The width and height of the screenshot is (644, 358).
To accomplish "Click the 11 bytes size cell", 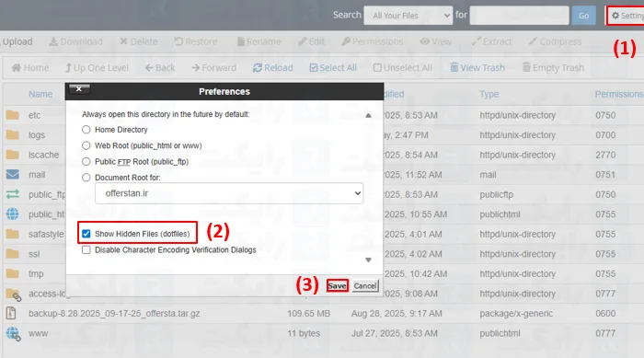I will (x=304, y=333).
